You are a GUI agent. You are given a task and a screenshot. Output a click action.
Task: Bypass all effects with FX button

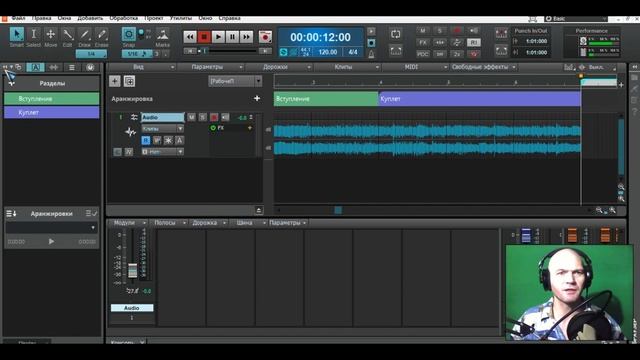coord(423,42)
